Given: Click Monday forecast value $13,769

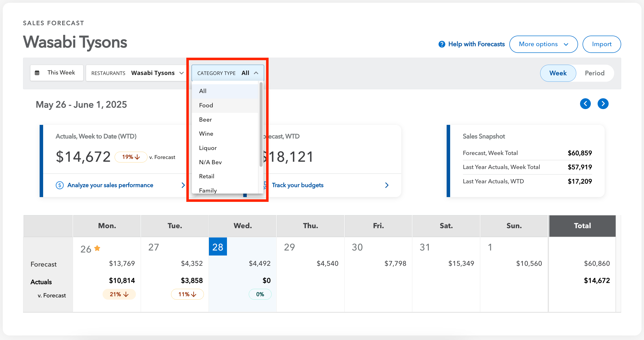Looking at the screenshot, I should [x=122, y=264].
